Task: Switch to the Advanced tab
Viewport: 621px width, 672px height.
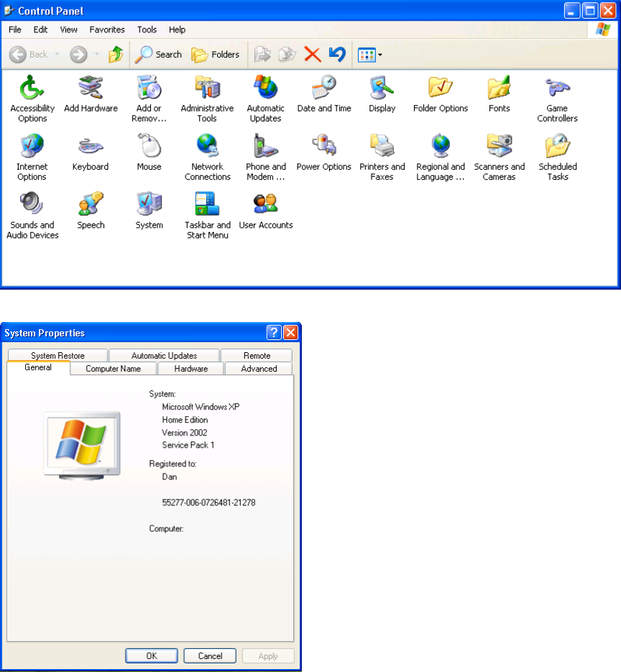Action: click(x=259, y=369)
